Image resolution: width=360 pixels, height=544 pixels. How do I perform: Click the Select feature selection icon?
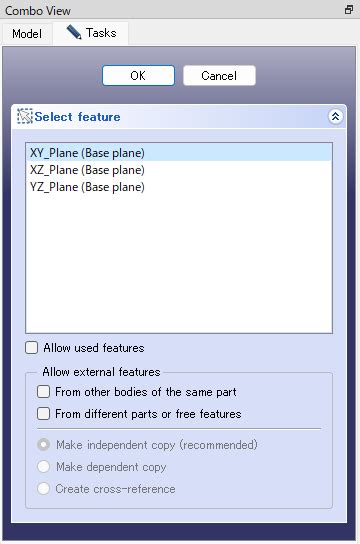pos(25,117)
